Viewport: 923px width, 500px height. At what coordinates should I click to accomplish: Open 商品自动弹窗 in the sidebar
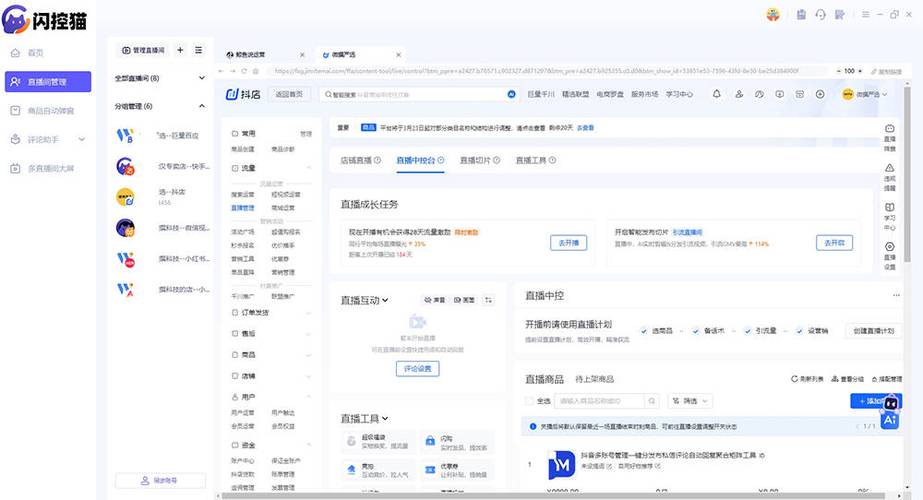pyautogui.click(x=48, y=111)
